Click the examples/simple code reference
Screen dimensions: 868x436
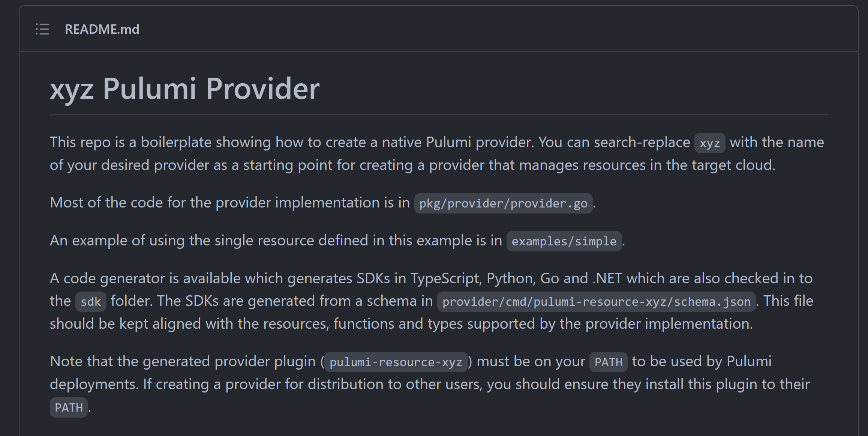point(563,241)
